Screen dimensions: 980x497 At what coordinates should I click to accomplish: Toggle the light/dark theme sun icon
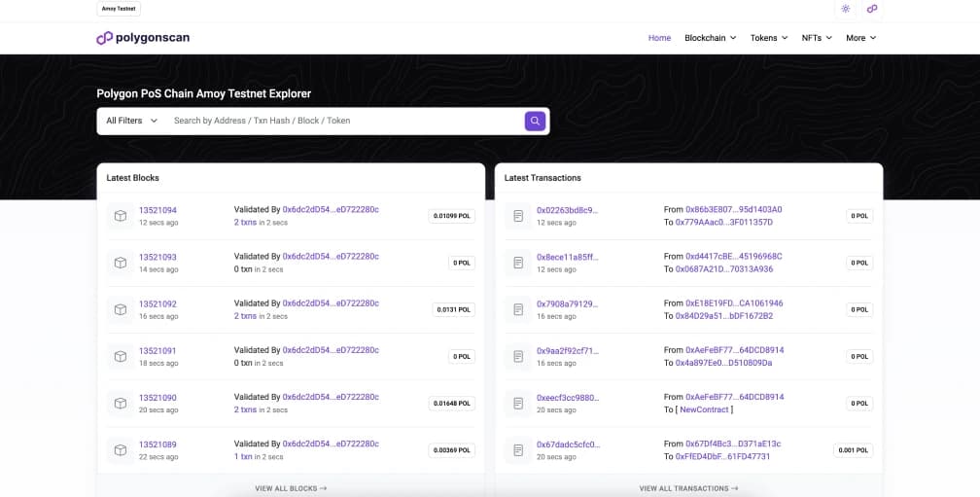[845, 9]
